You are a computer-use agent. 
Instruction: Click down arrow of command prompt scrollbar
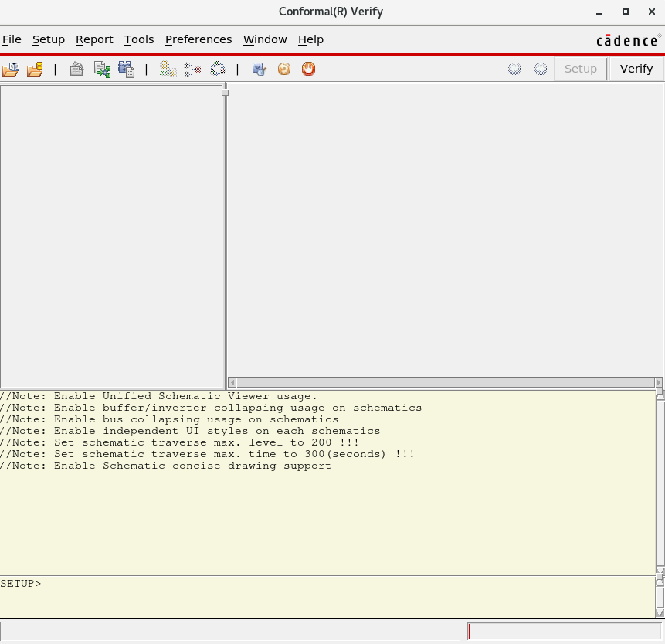click(660, 612)
